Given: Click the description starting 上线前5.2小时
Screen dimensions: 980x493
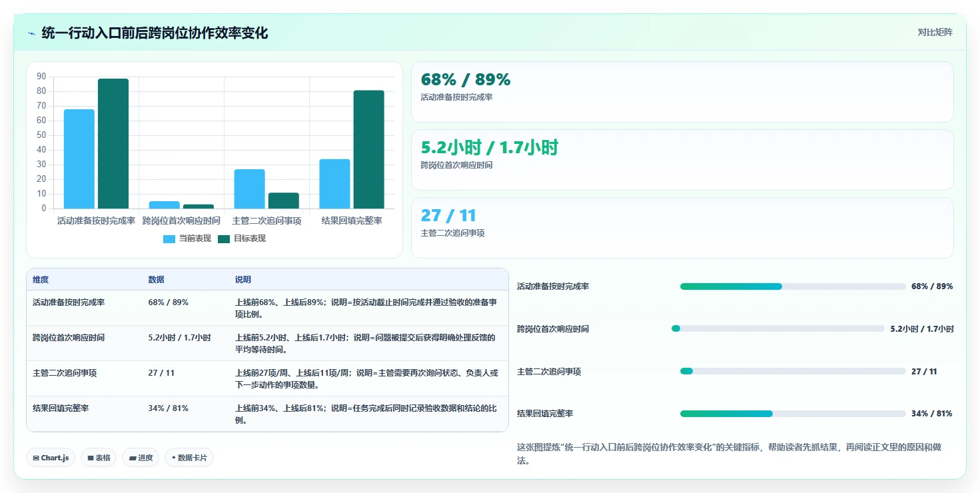Looking at the screenshot, I should click(x=365, y=344).
